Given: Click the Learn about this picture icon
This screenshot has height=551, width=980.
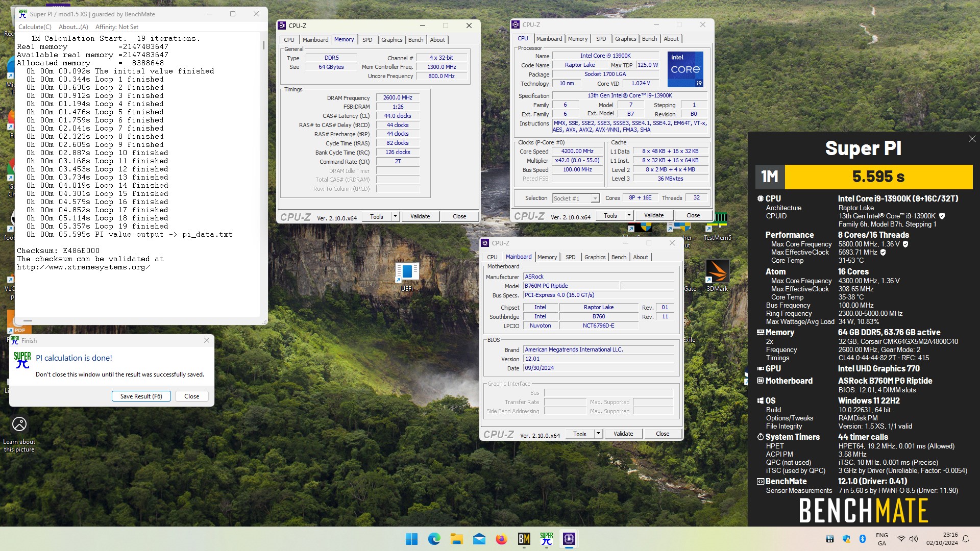Looking at the screenshot, I should point(19,424).
